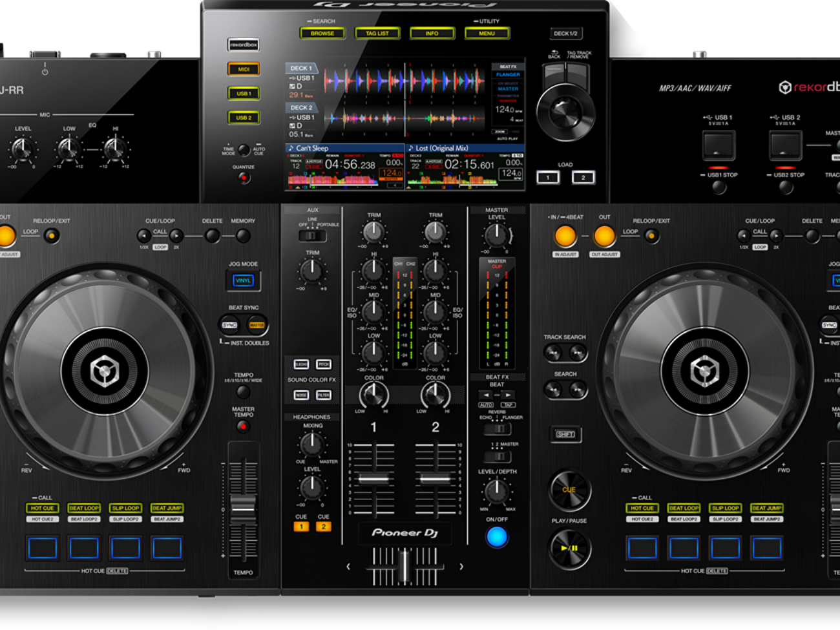Select left deck HOT CUE pad mode

[43, 508]
